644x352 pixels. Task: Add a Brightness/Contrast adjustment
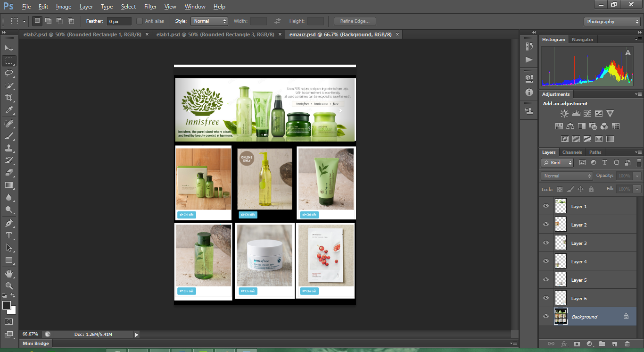click(x=564, y=113)
